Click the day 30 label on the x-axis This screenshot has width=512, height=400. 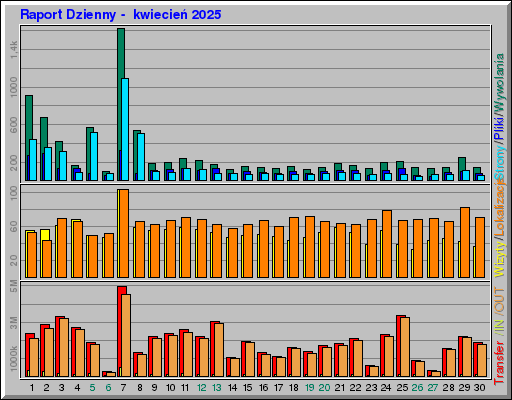tap(480, 388)
